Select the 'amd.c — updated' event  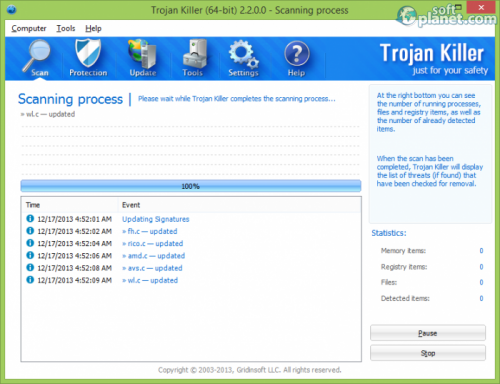pos(154,256)
